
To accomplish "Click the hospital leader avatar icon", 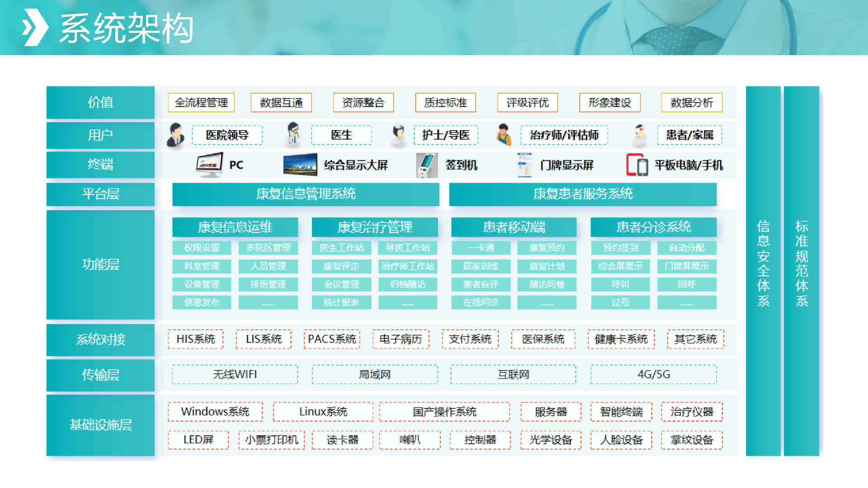I will click(x=175, y=135).
